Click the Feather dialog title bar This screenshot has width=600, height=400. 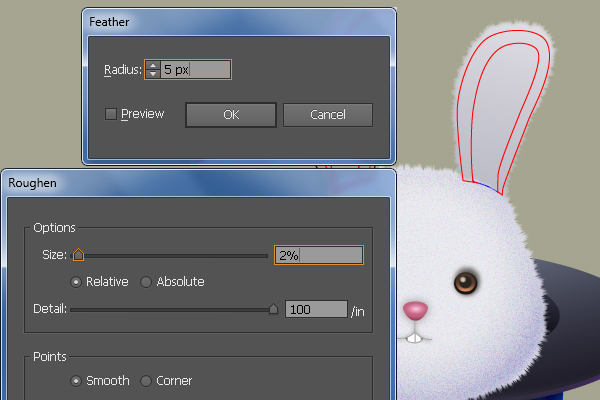(x=239, y=22)
